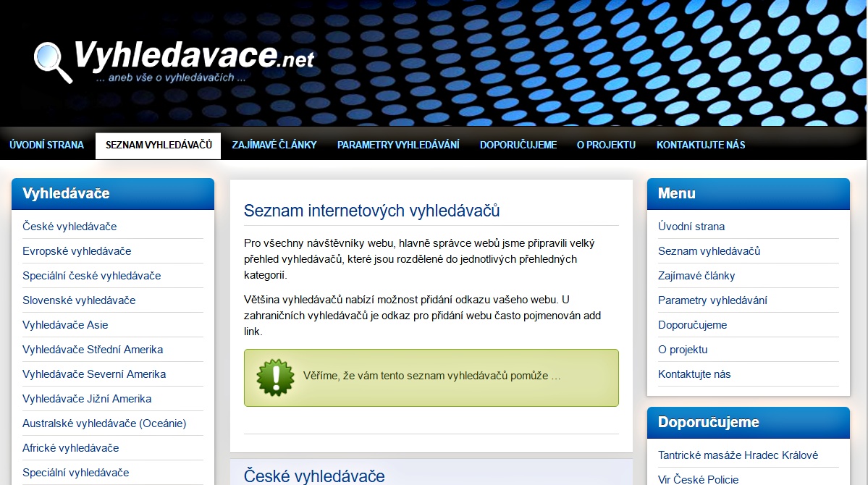Screen dimensions: 868x485
Task: Click Kontaktujte nás in the right Menu panel
Action: click(x=694, y=374)
